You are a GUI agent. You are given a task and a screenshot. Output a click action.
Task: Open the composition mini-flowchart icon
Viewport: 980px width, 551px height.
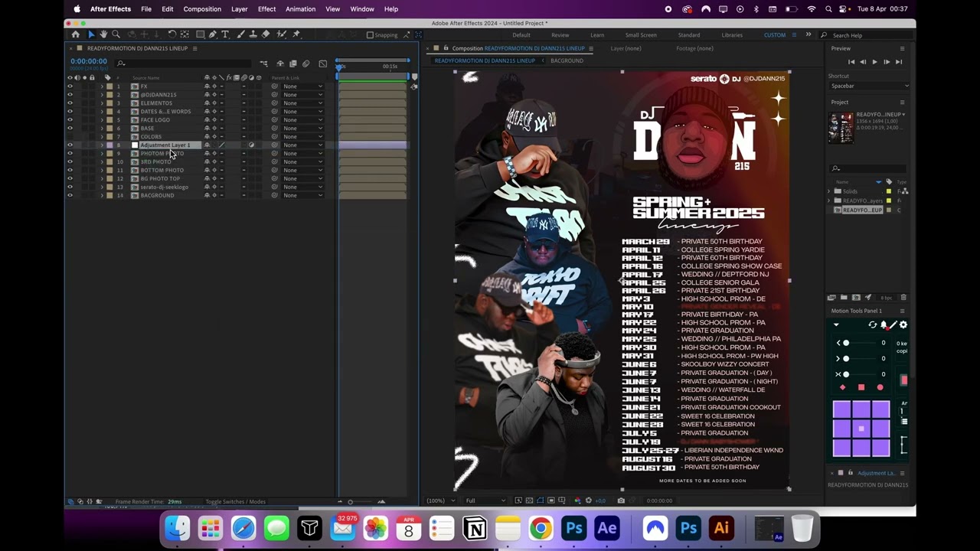pyautogui.click(x=264, y=64)
